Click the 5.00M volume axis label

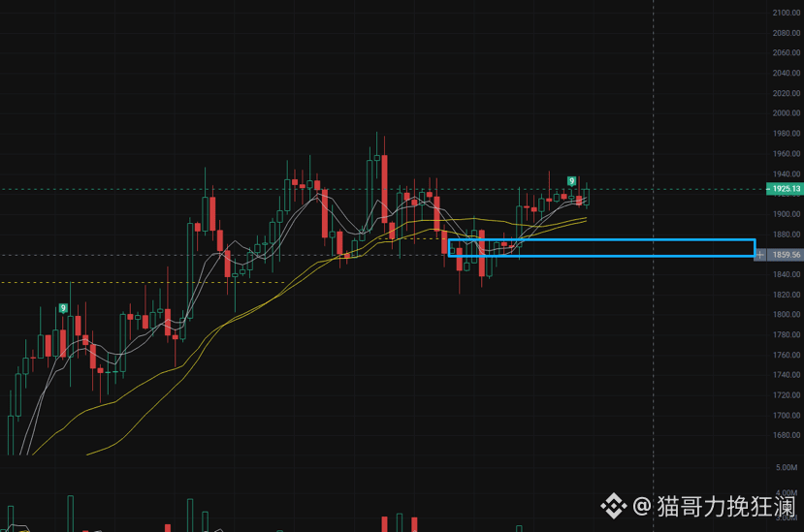point(787,467)
